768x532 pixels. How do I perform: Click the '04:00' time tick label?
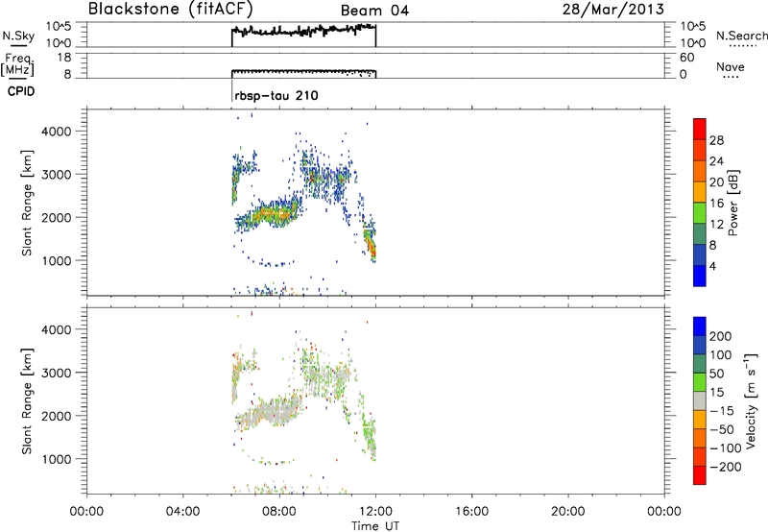[182, 512]
